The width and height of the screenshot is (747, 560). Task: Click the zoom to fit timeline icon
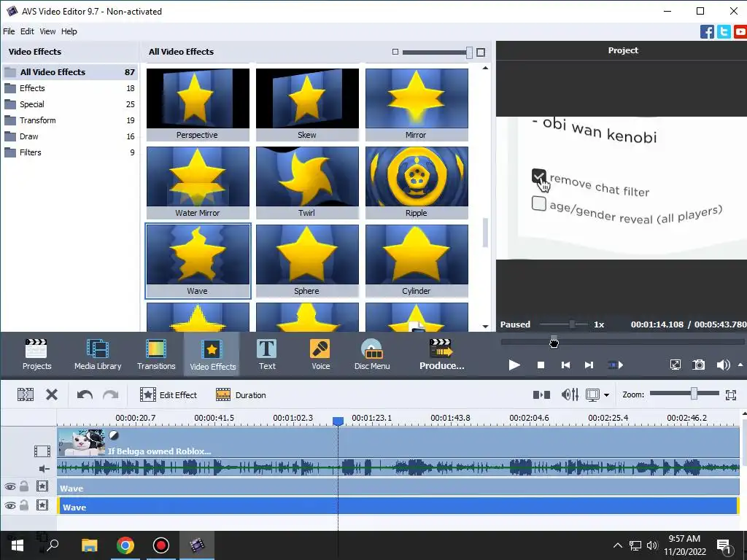pyautogui.click(x=730, y=394)
